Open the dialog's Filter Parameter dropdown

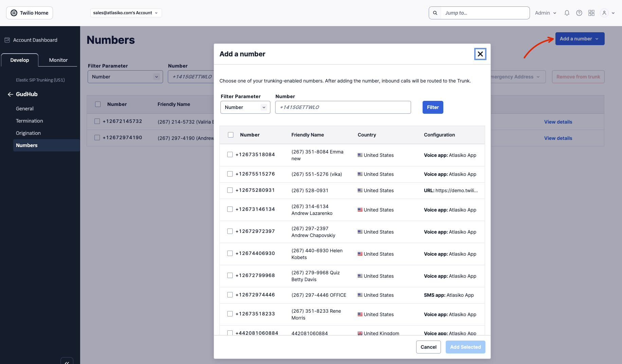click(245, 107)
